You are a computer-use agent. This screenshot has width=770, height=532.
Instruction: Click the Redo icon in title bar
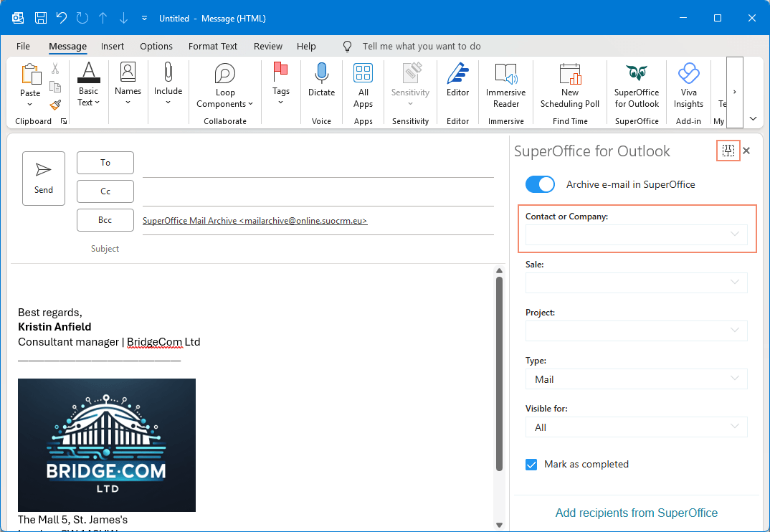click(82, 18)
